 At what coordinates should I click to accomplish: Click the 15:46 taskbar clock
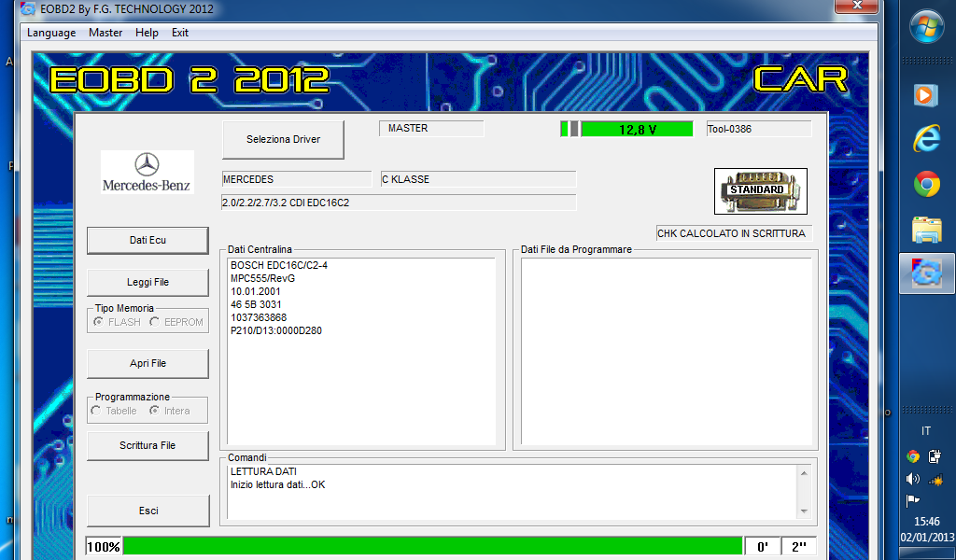[x=927, y=522]
